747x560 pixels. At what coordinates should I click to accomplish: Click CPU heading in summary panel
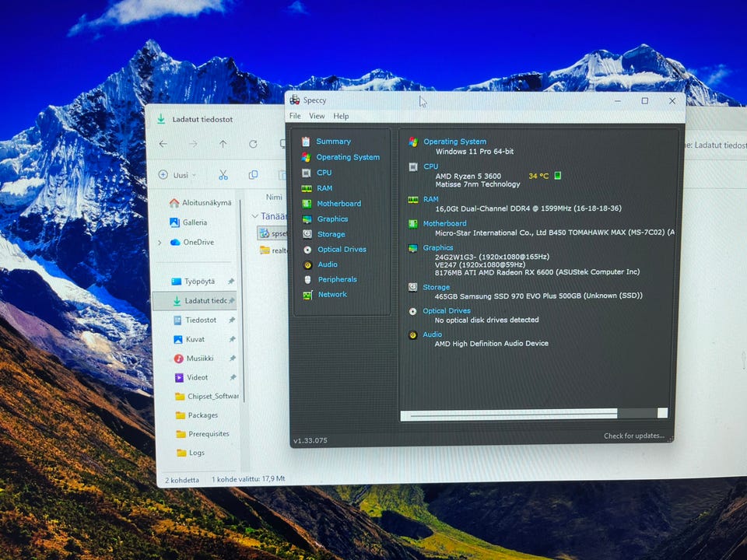430,166
